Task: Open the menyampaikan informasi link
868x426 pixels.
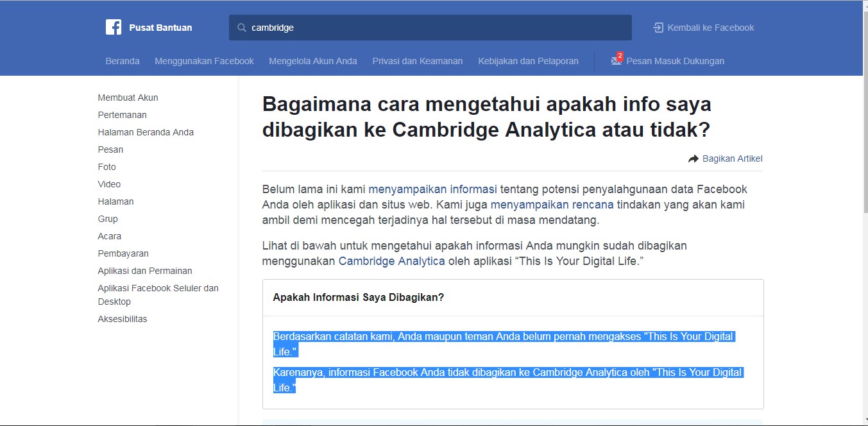Action: coord(432,189)
